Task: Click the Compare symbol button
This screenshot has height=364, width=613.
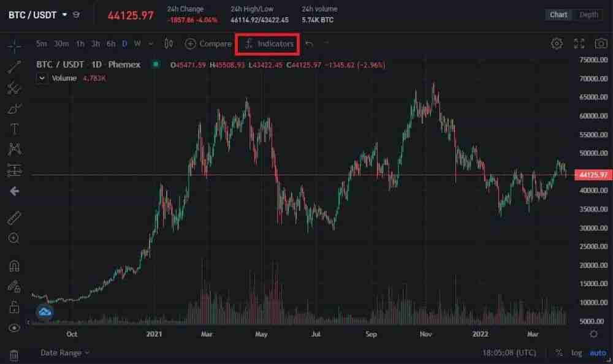Action: 208,44
